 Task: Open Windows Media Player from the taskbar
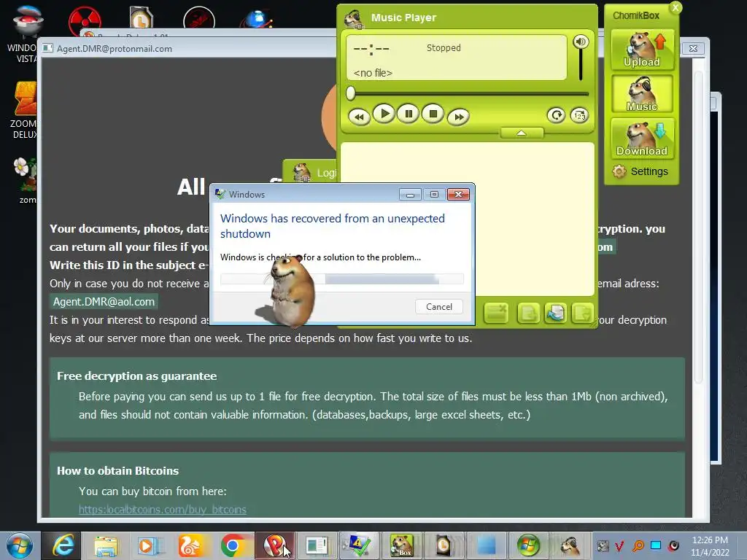coord(149,545)
